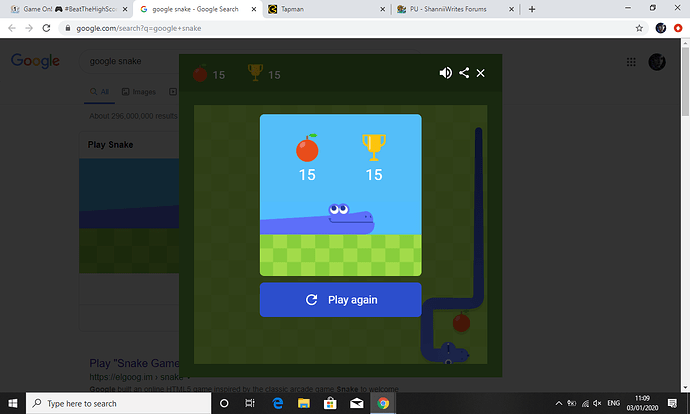This screenshot has width=690, height=414.
Task: Switch to the Tapman tab
Action: pos(326,9)
